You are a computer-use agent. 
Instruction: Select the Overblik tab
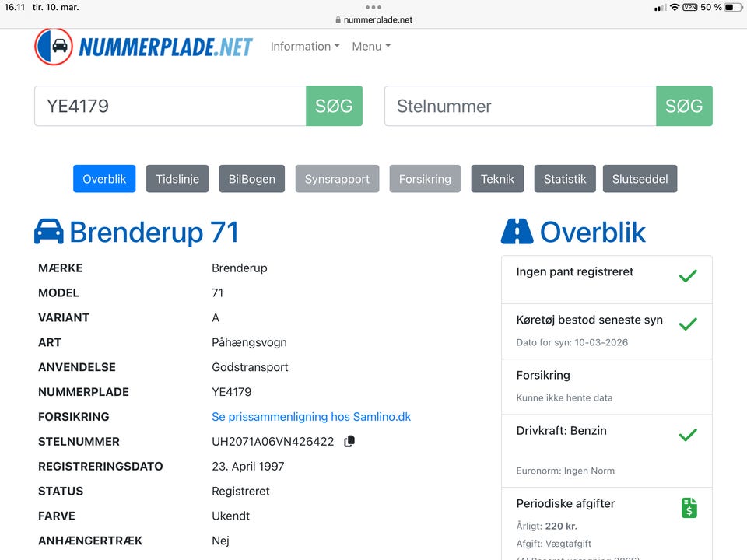[x=104, y=179]
